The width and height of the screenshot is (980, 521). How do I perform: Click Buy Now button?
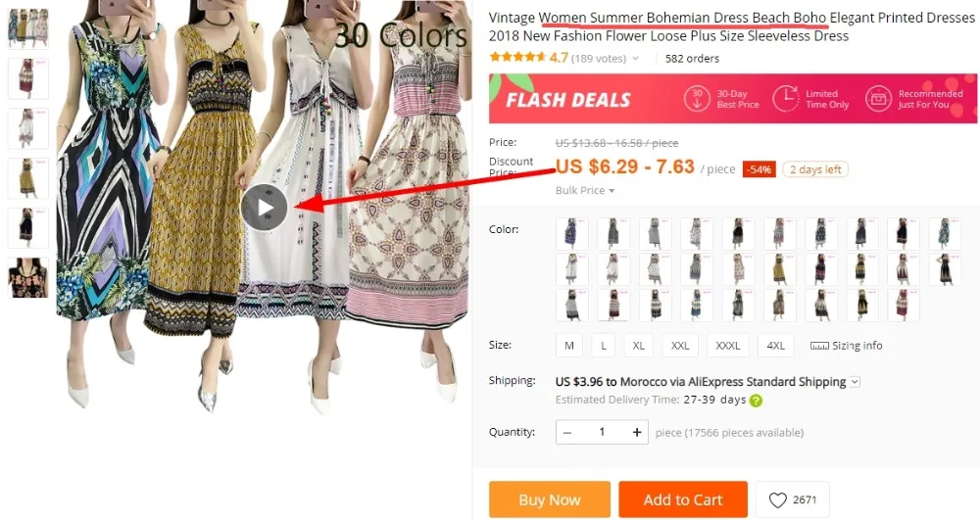[x=550, y=499]
